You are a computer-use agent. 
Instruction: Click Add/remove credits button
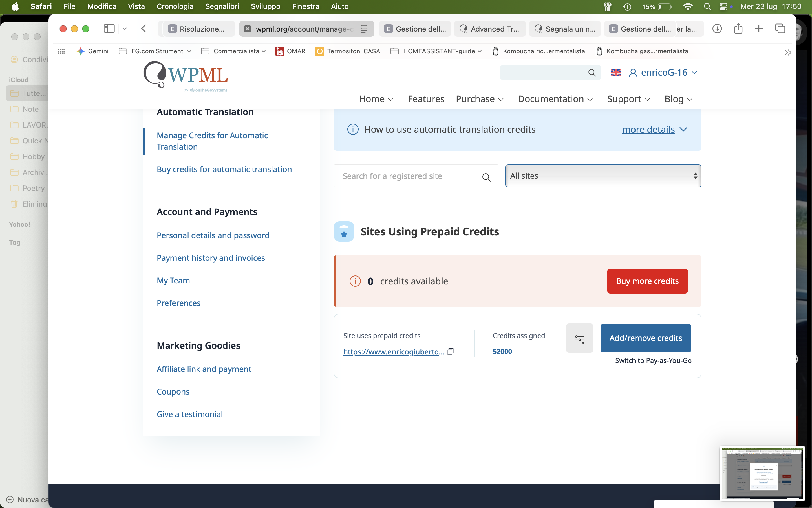[646, 338]
